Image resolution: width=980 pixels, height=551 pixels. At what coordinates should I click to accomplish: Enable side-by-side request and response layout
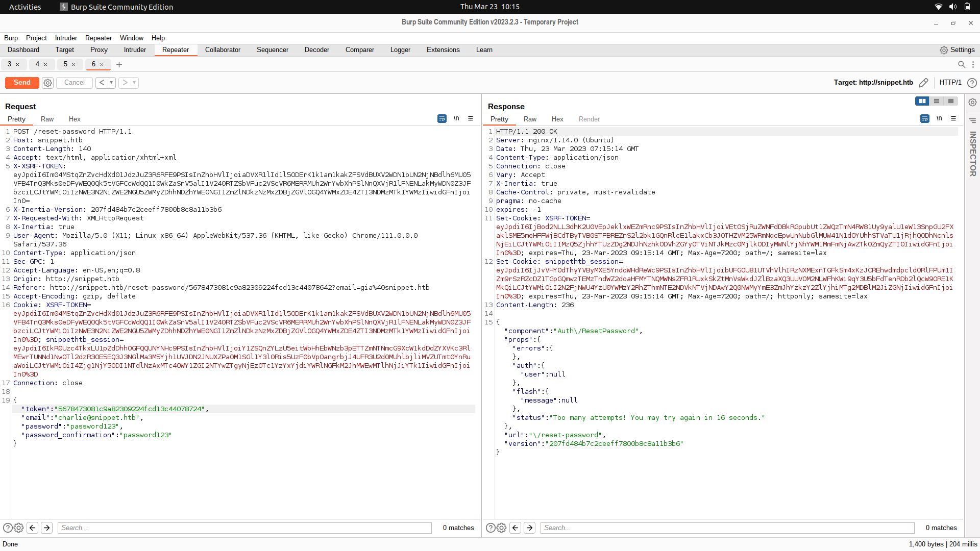coord(923,101)
